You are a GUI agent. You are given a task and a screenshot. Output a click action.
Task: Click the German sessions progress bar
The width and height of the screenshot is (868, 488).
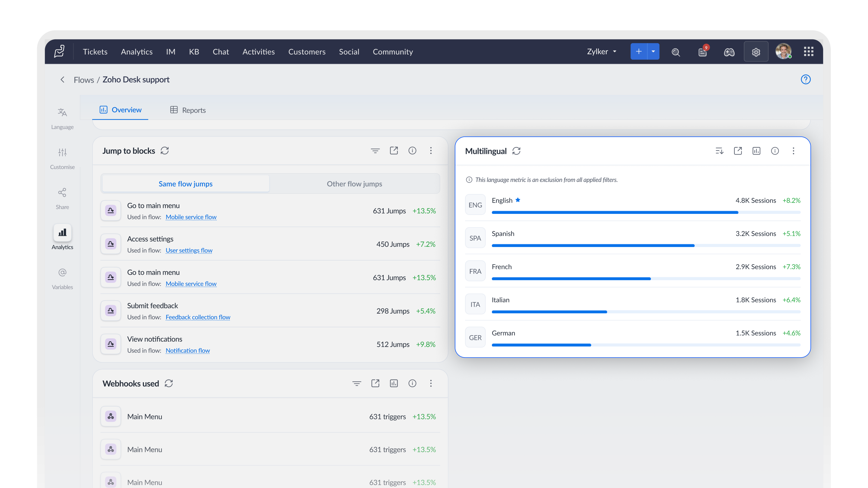tap(646, 345)
